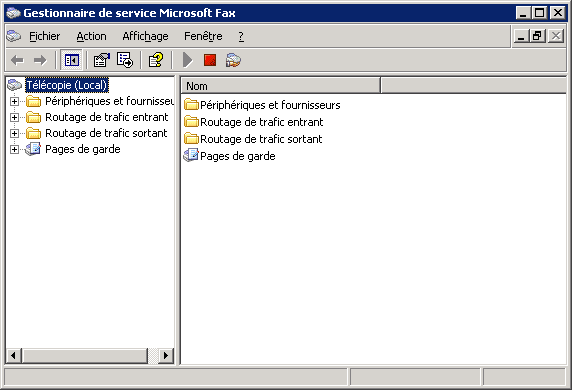Click Pages de garde icon in list
This screenshot has width=572, height=390.
(x=191, y=156)
